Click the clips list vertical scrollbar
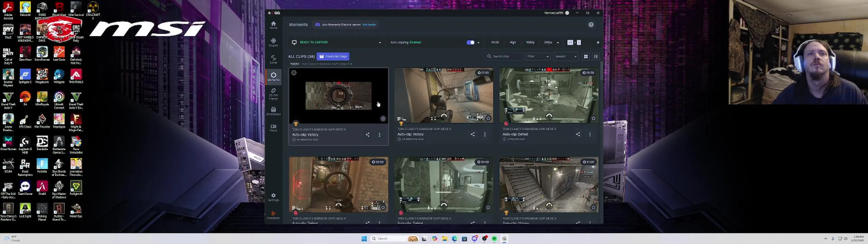The width and height of the screenshot is (868, 244). coord(601,71)
